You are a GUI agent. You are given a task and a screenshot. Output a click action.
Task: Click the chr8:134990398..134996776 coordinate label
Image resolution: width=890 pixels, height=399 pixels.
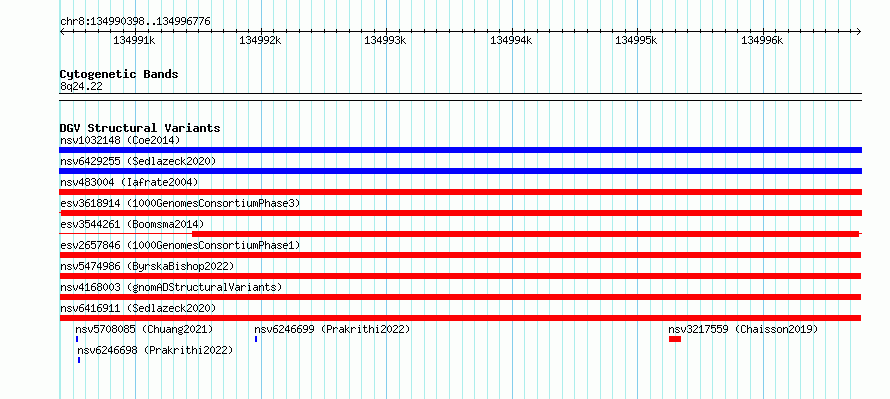point(135,22)
